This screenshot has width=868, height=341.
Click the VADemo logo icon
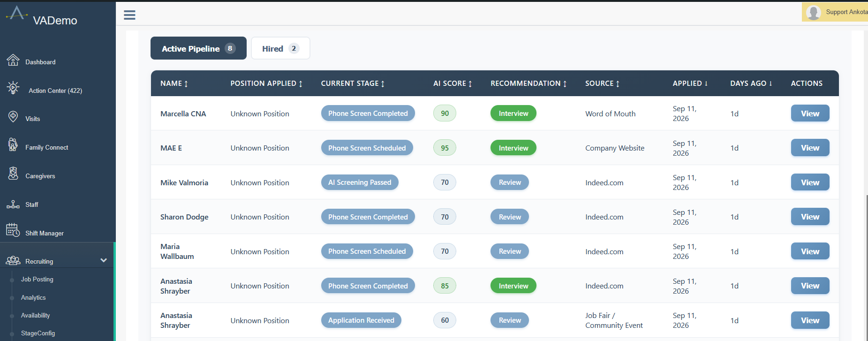point(17,13)
